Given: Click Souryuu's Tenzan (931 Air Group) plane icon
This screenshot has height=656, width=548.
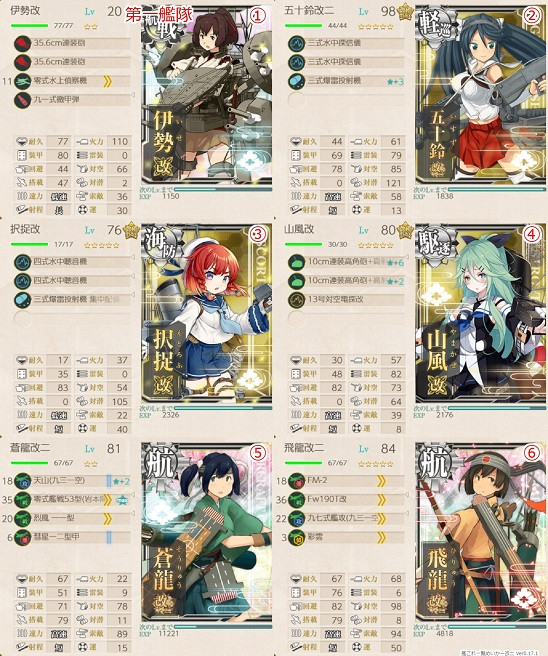Looking at the screenshot, I should click(x=22, y=481).
